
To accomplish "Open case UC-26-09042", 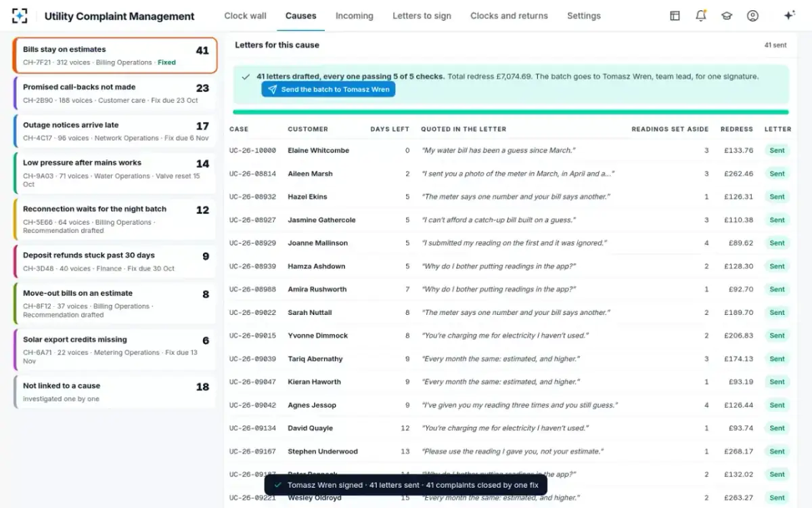I will pos(252,405).
